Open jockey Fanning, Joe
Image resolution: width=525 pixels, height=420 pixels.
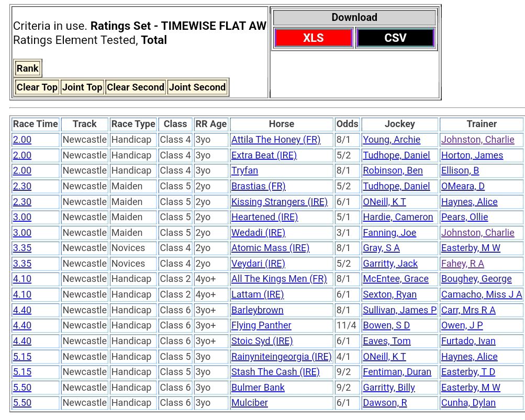coord(389,233)
